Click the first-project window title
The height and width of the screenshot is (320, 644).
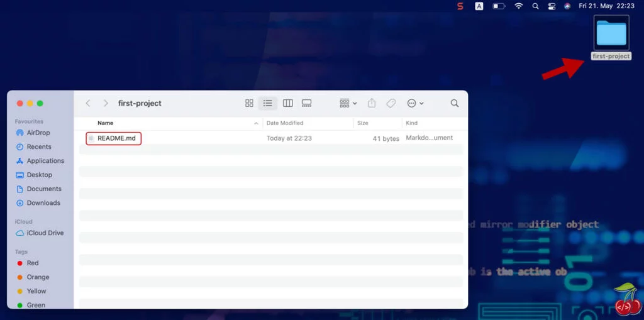pos(140,103)
